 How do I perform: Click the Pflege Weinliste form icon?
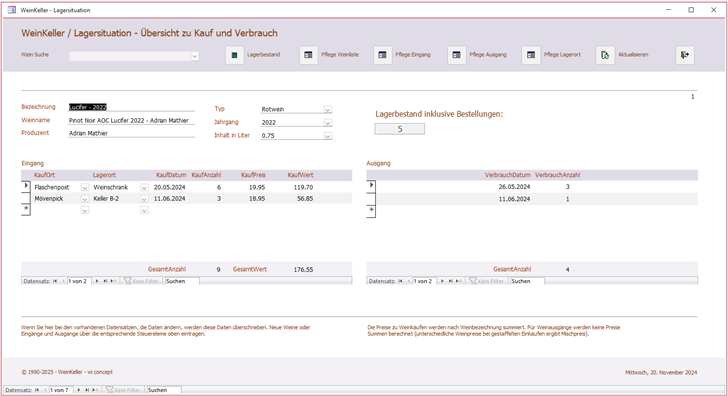click(308, 55)
